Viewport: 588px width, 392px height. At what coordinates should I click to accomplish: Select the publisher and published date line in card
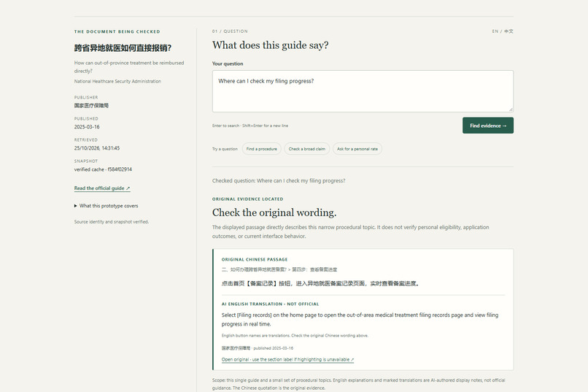click(258, 348)
